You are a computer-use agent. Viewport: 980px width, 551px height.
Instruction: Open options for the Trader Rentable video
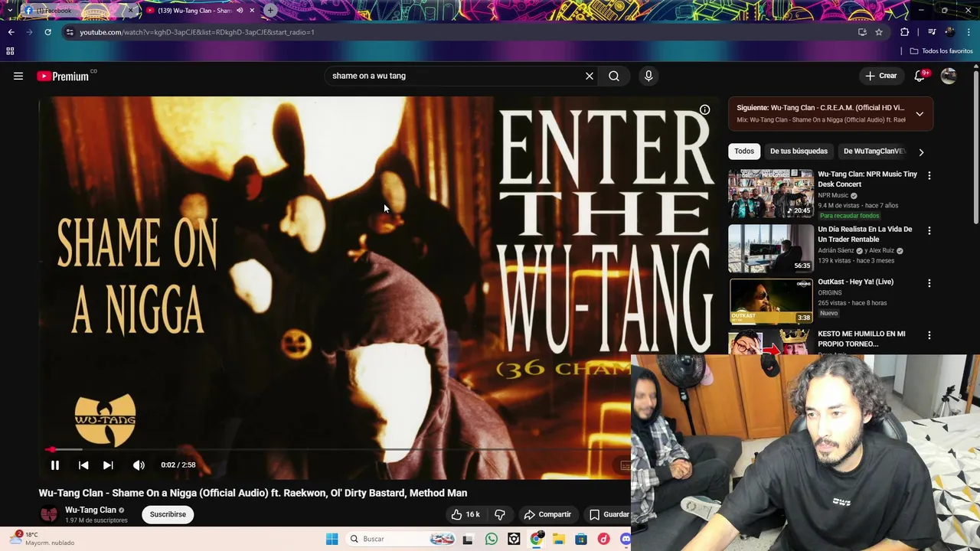pos(929,230)
